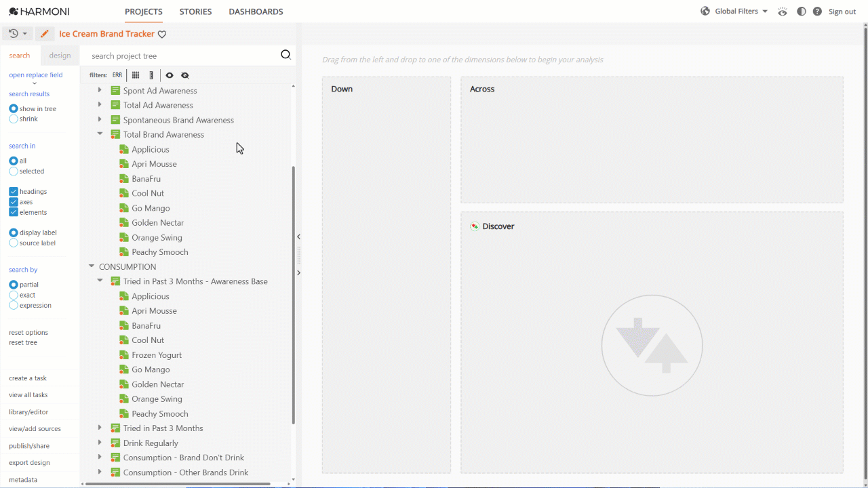Go to STORIES

point(195,12)
